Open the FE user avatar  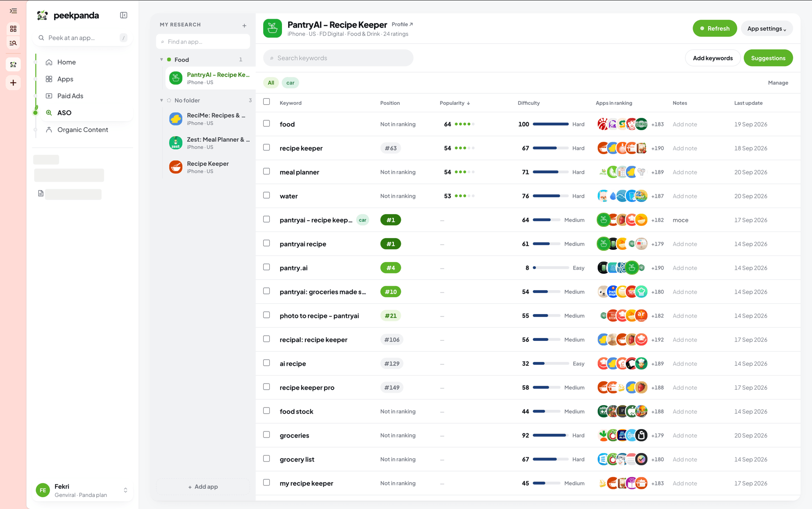click(x=43, y=490)
